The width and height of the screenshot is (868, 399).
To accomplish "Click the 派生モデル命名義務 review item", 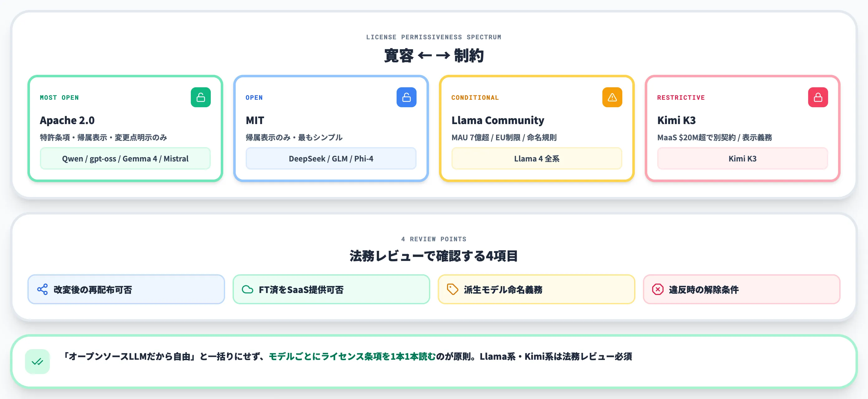I will pyautogui.click(x=537, y=290).
